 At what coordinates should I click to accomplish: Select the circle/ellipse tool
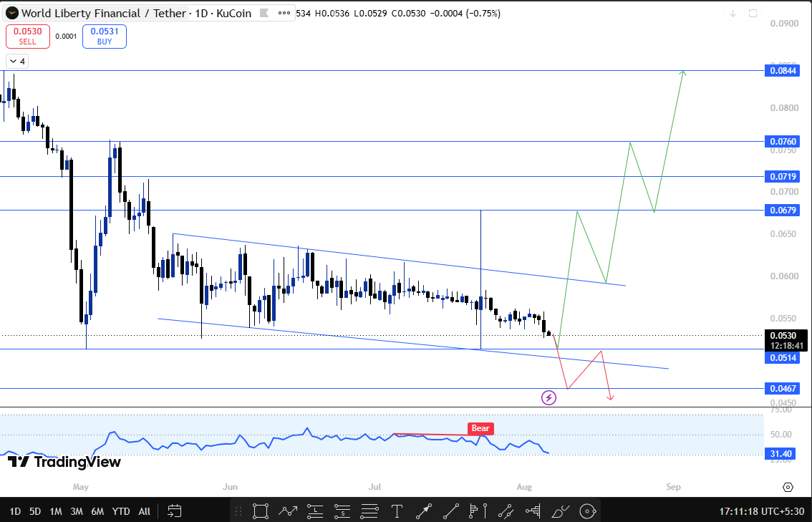coord(587,511)
